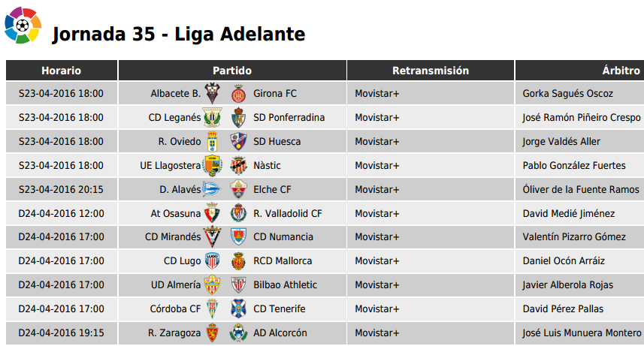The width and height of the screenshot is (644, 346).
Task: Select the R. Oviedo club badge
Action: click(213, 142)
